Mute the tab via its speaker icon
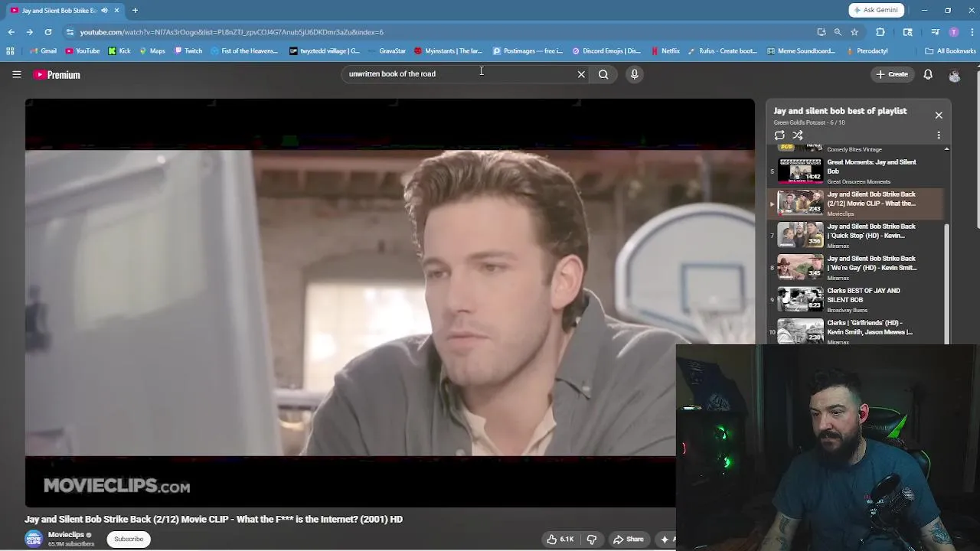 tap(104, 10)
